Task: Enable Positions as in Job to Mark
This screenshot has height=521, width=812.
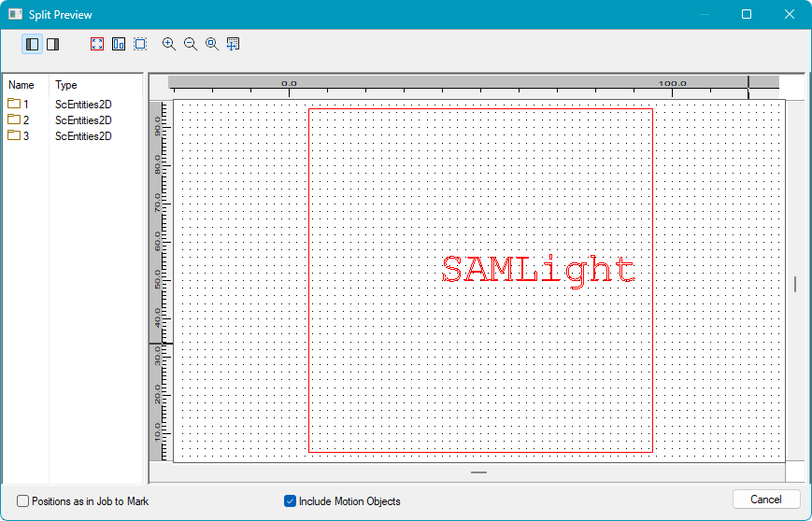Action: 22,500
